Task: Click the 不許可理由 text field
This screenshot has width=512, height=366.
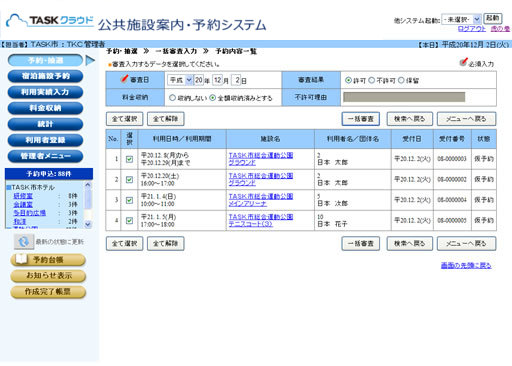Action: [x=404, y=97]
